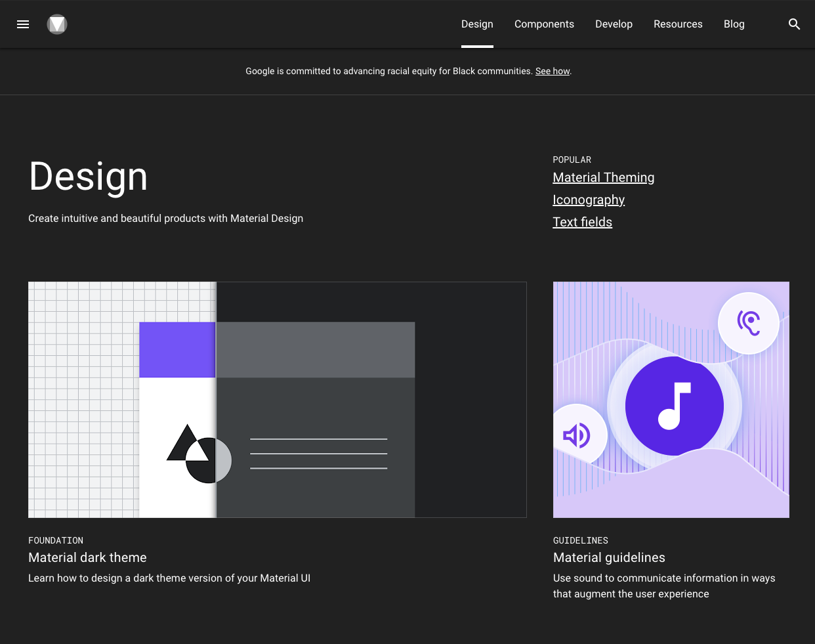Click the Material Design logo

[57, 24]
